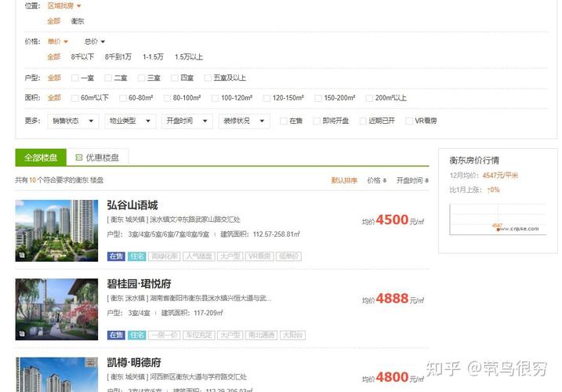Check the 近期已开 filter checkbox
Image resolution: width=562 pixels, height=392 pixels.
click(363, 121)
